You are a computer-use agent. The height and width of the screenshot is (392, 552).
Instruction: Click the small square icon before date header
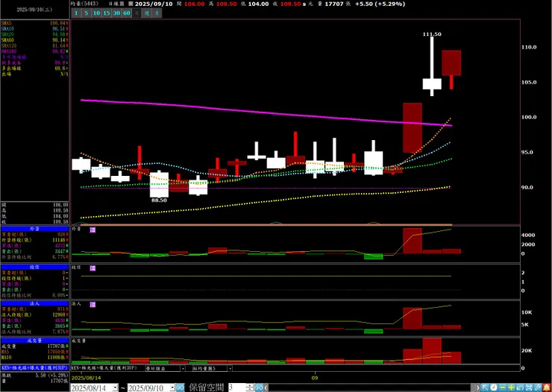pos(131,4)
